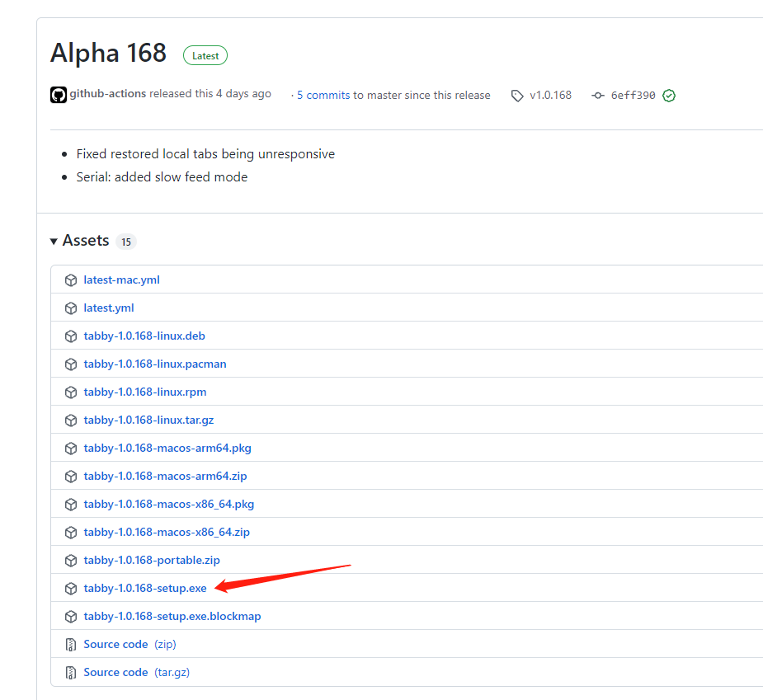Click package icon beside tabby-1.0.168-linux.pacman
Image resolution: width=763 pixels, height=700 pixels.
click(71, 364)
